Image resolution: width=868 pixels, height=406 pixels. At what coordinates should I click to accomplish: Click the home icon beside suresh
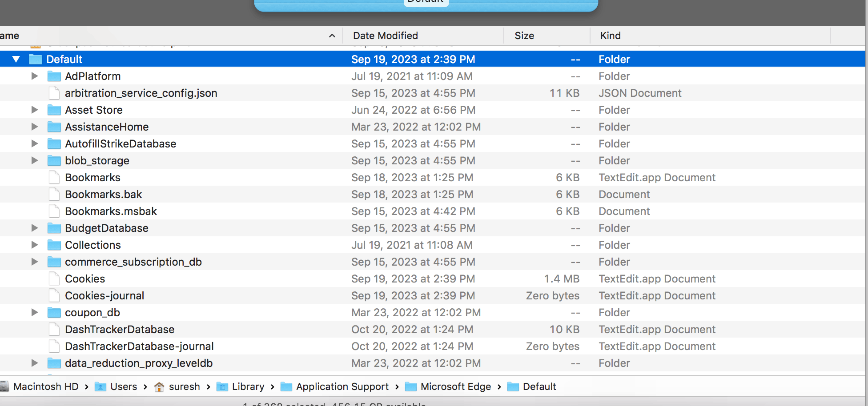point(160,386)
